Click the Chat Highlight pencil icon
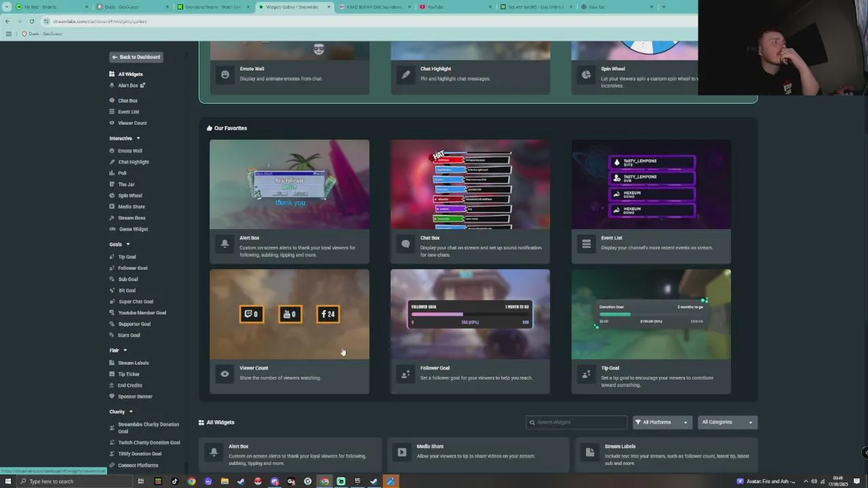Screen dimensions: 868x488 coord(406,74)
